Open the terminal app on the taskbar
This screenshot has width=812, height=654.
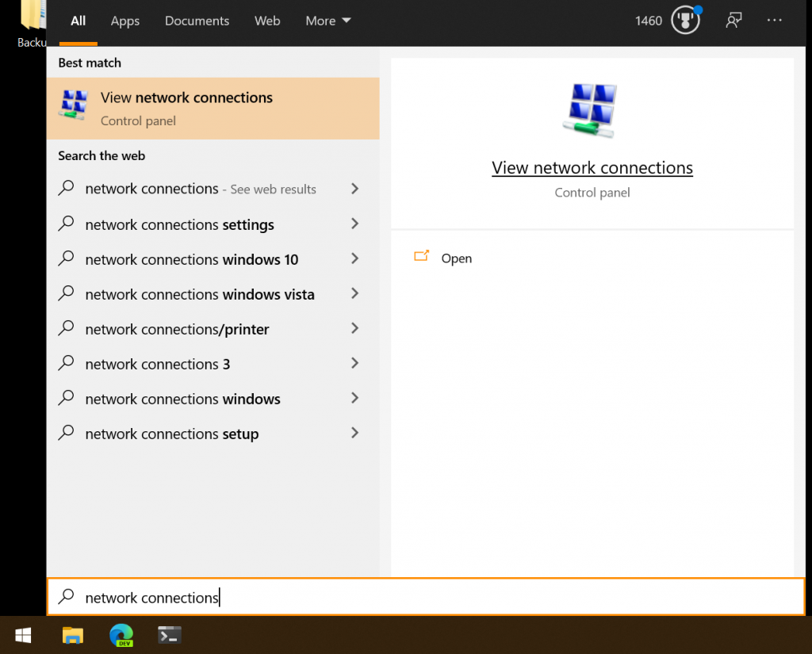pos(170,635)
